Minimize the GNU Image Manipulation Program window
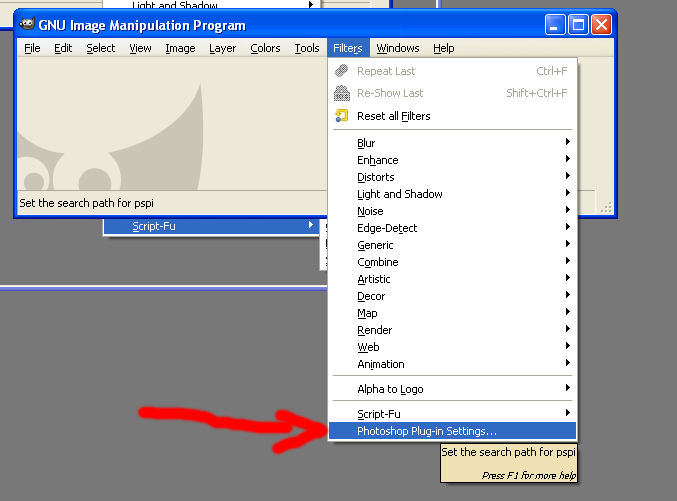The height and width of the screenshot is (501, 677). pos(555,25)
